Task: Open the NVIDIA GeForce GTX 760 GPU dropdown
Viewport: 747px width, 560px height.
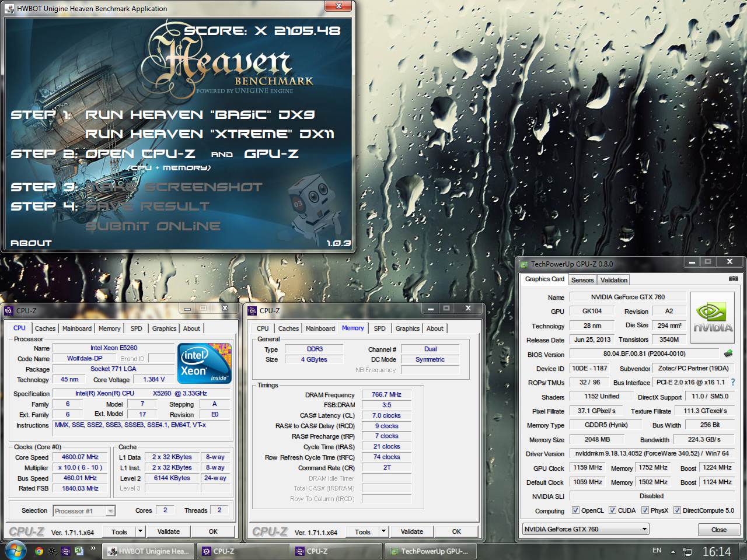Action: [x=586, y=529]
